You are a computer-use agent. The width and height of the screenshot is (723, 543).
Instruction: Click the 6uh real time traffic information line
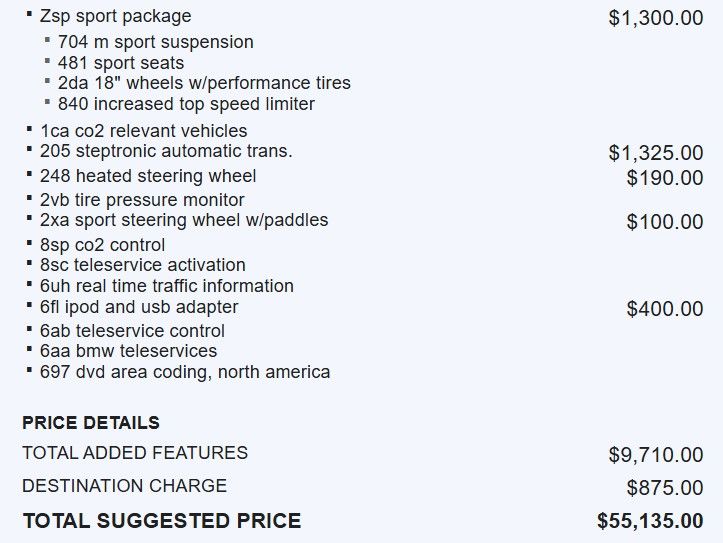[x=167, y=286]
